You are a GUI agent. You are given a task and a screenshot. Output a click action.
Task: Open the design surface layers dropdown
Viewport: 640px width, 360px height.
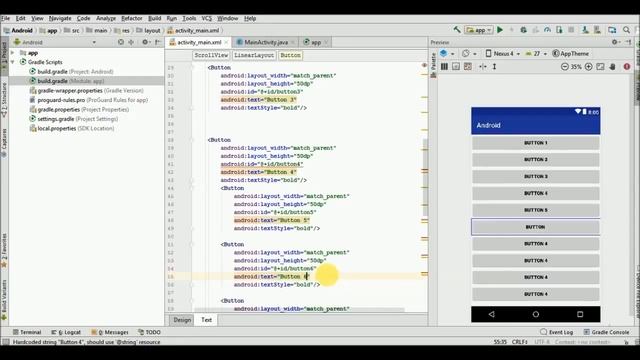(x=447, y=53)
